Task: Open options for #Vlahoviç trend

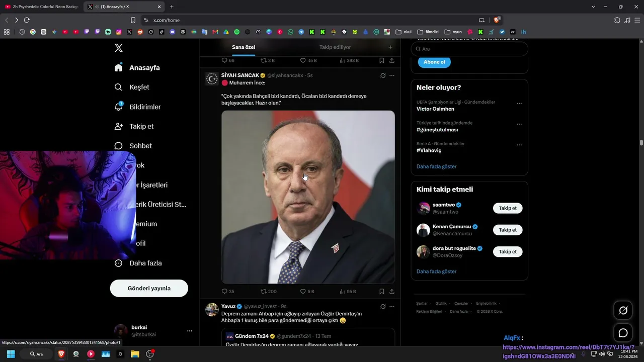Action: point(519,145)
